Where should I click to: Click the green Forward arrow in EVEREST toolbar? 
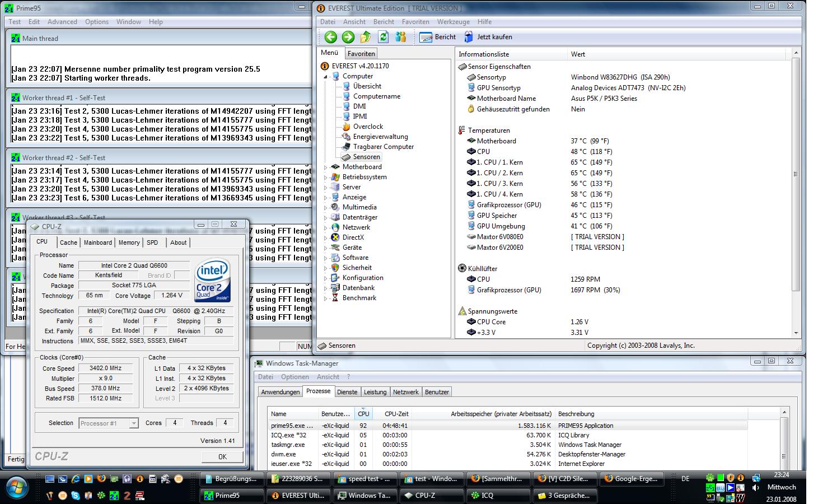click(x=348, y=37)
